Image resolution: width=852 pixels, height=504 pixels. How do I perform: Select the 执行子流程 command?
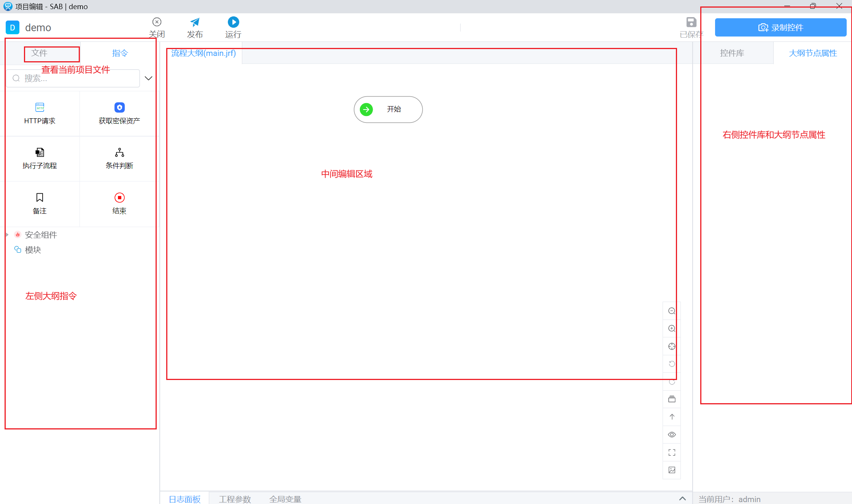[40, 159]
